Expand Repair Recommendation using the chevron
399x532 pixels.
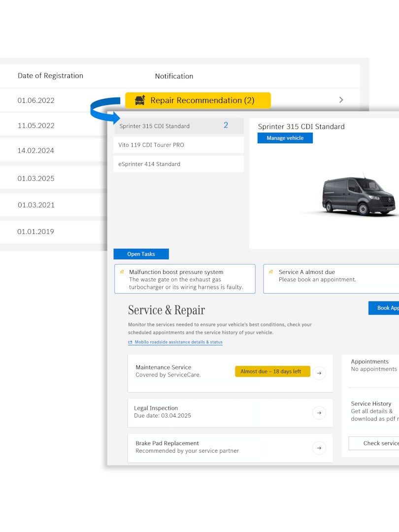tap(341, 100)
